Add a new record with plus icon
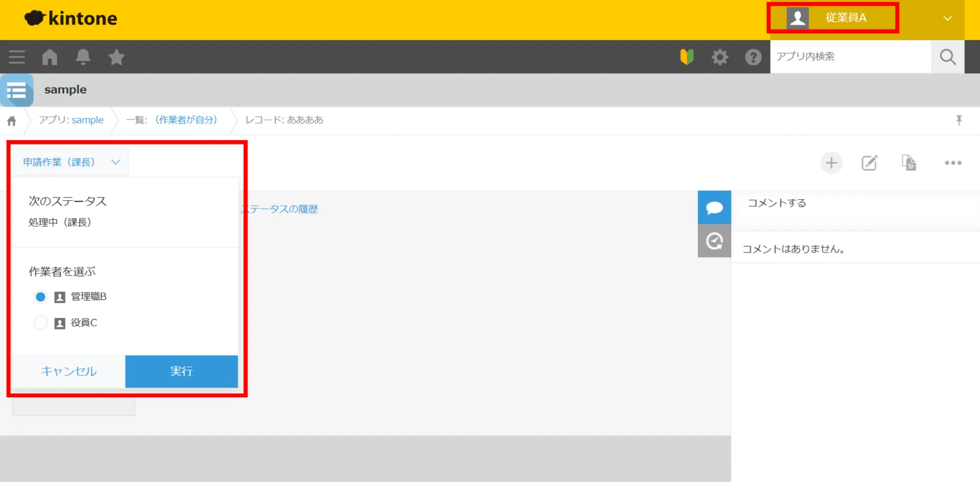 [x=831, y=163]
